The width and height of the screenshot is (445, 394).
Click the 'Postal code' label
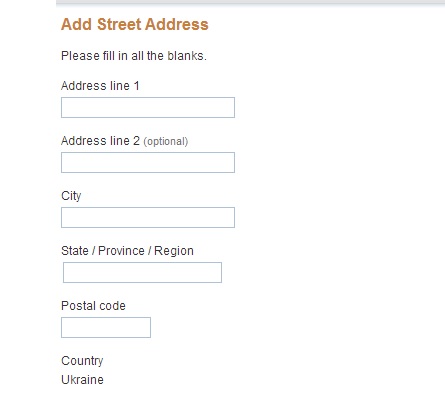tap(93, 306)
